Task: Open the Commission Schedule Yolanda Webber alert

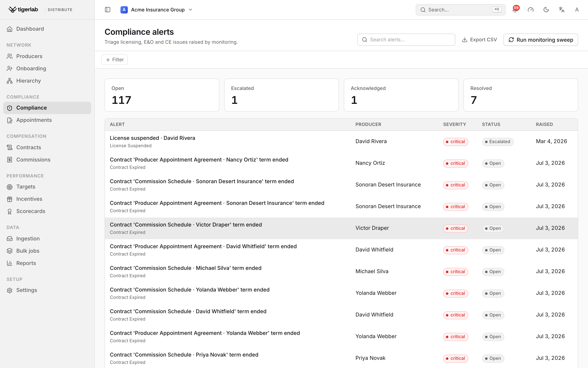Action: coord(341,293)
